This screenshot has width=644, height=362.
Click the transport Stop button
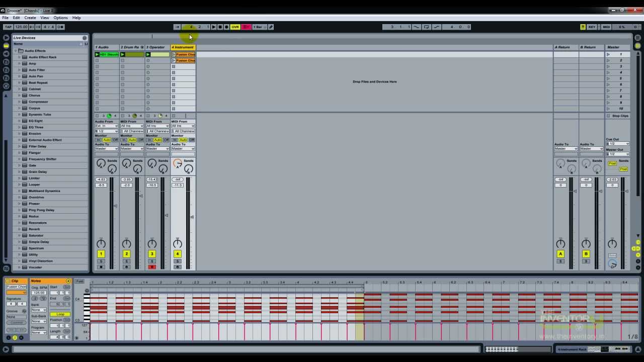click(x=220, y=27)
